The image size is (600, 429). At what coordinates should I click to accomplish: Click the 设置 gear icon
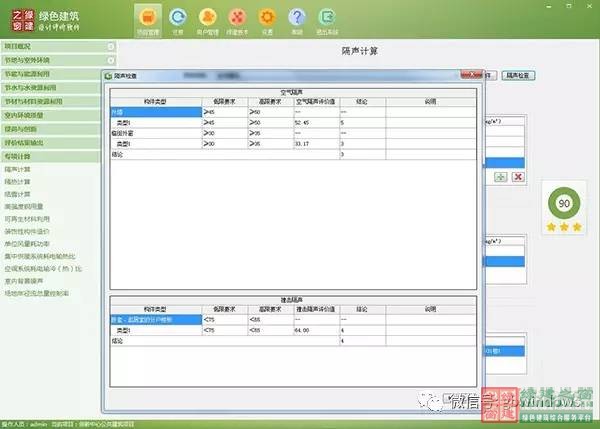267,19
